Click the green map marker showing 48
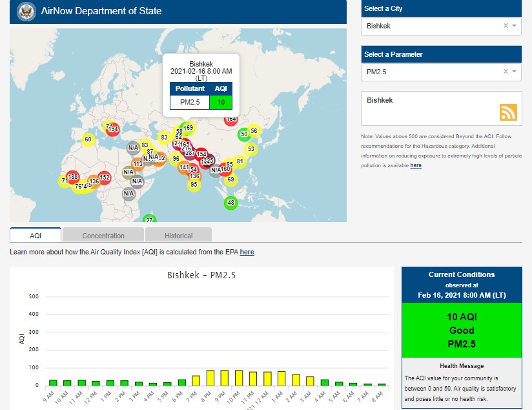The image size is (532, 410). coord(231,203)
